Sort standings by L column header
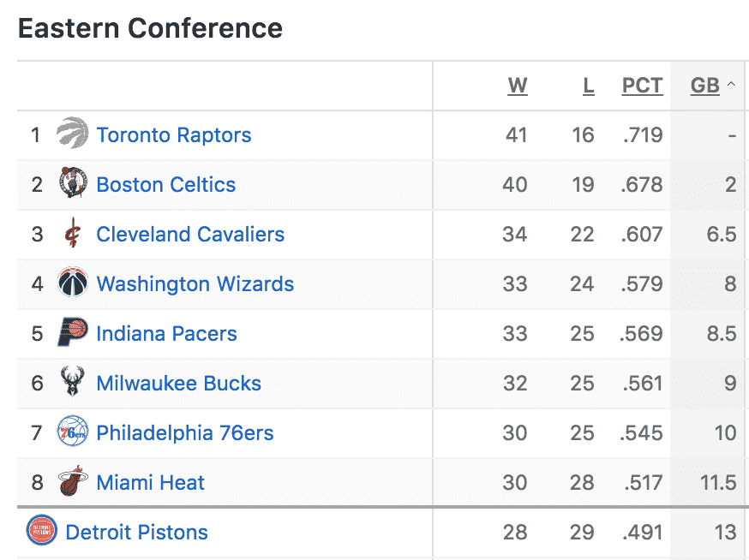This screenshot has height=560, width=749. click(589, 86)
